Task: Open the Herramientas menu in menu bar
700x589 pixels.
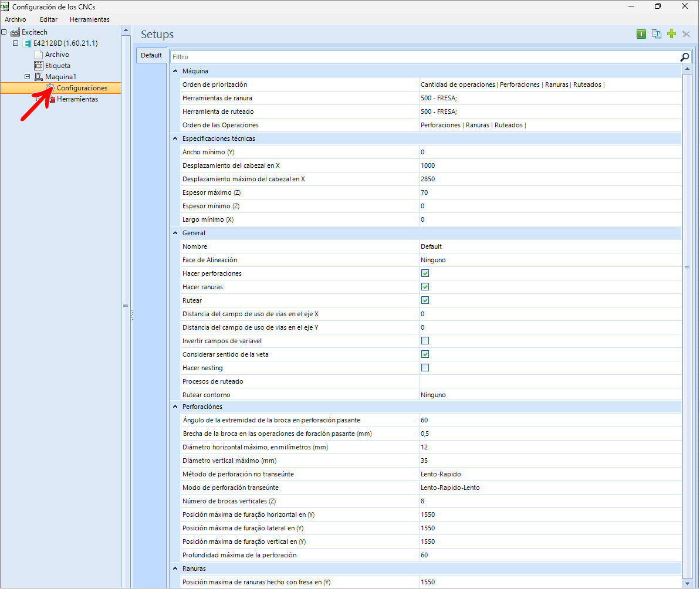Action: 90,19
